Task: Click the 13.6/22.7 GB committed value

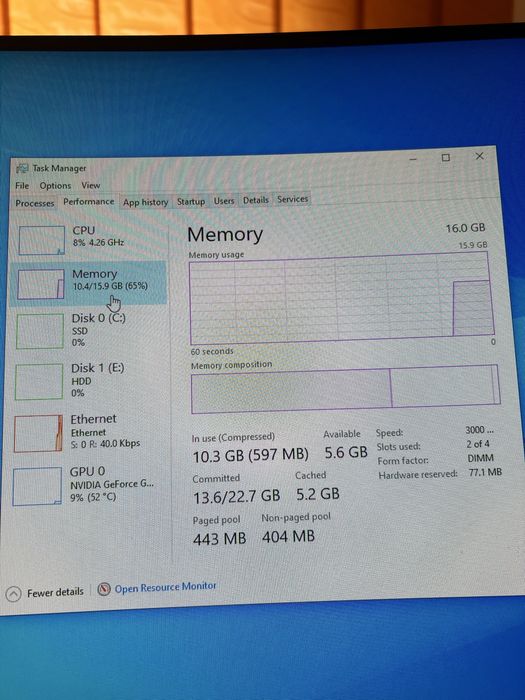Action: point(237,496)
